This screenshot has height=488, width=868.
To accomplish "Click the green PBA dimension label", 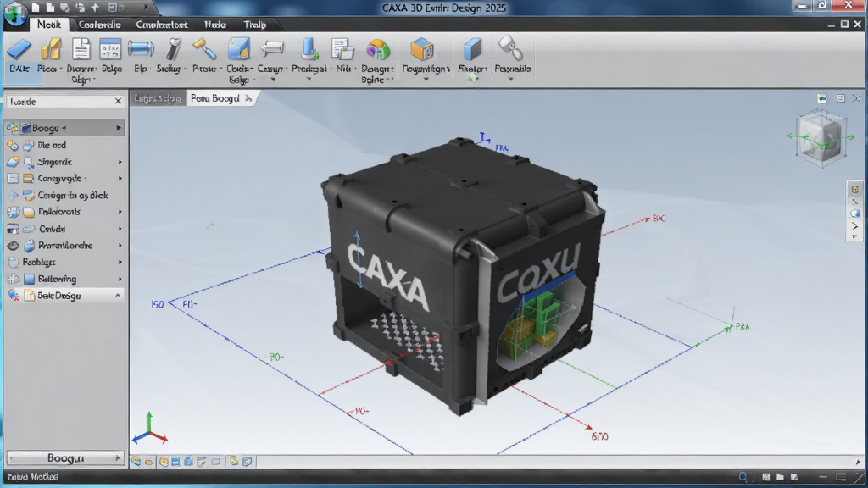I will [743, 327].
